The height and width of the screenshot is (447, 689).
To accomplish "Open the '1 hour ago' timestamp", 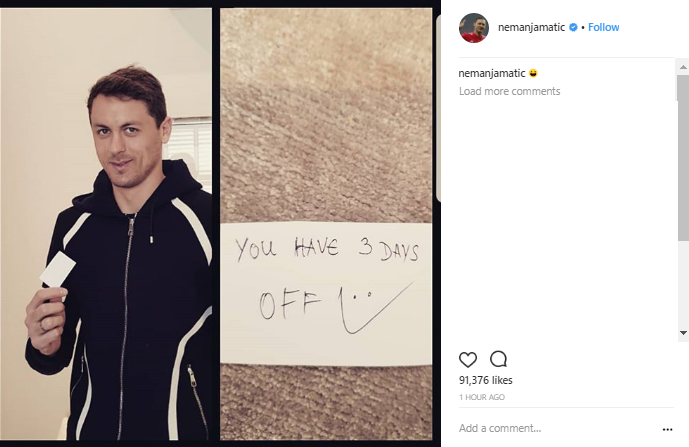I will coord(482,397).
